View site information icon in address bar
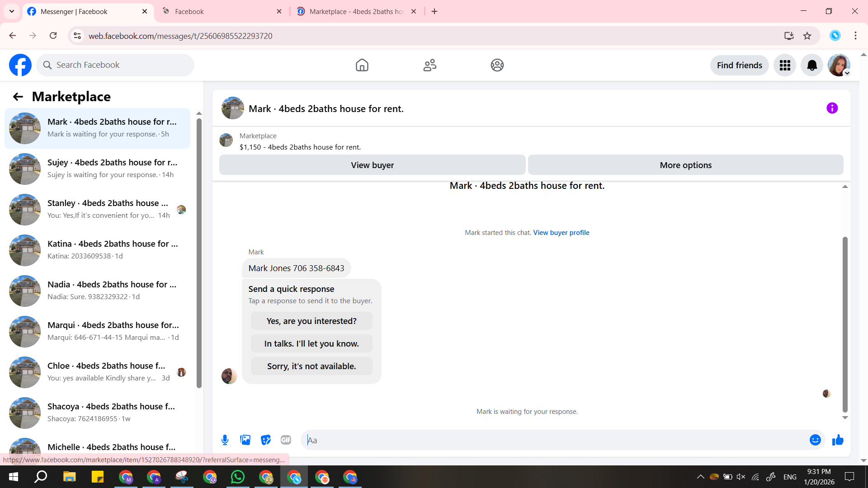 point(77,36)
